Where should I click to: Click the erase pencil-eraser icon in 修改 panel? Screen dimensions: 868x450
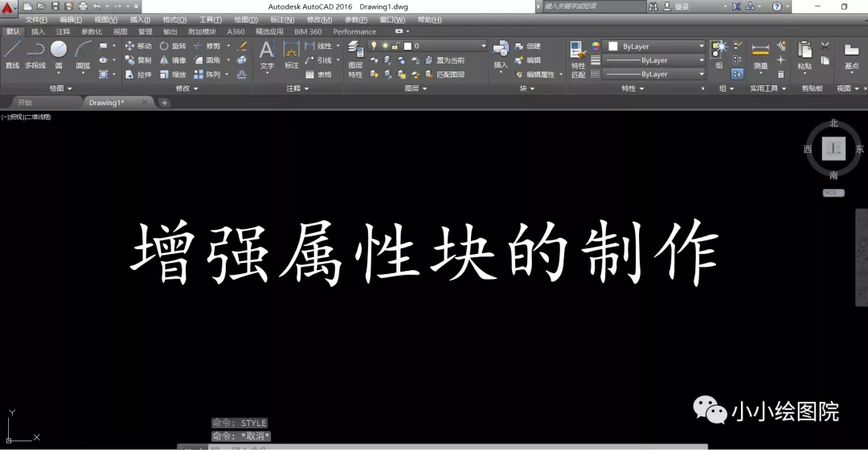coord(241,46)
